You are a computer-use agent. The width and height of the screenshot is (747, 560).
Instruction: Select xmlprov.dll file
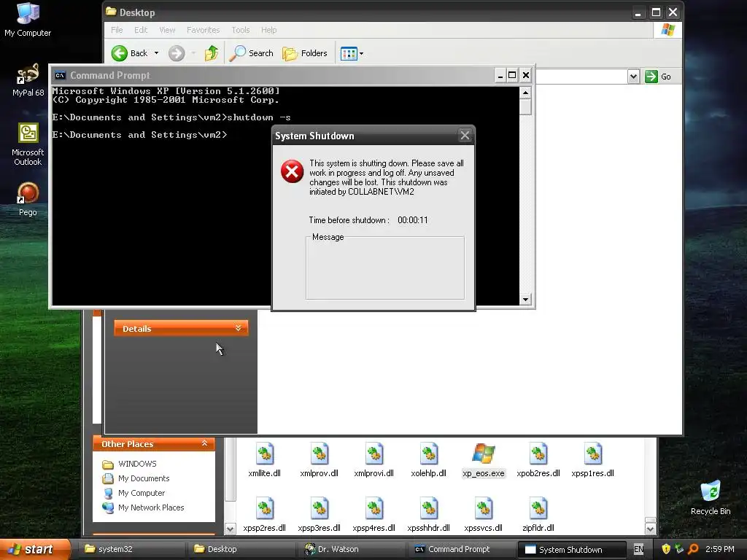pyautogui.click(x=320, y=460)
